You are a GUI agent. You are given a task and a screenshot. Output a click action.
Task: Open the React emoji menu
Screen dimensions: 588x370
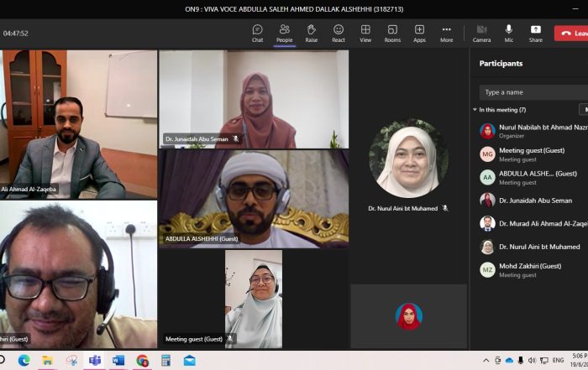338,33
